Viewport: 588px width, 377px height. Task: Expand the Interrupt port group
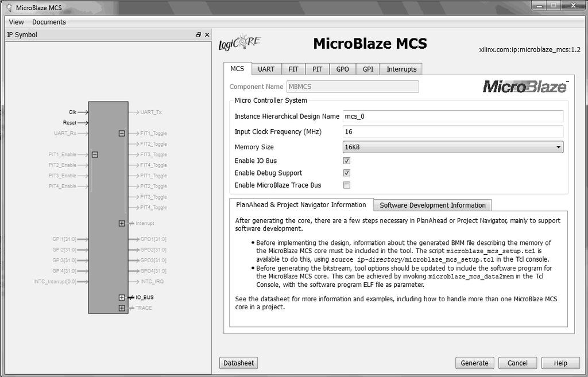[x=122, y=223]
